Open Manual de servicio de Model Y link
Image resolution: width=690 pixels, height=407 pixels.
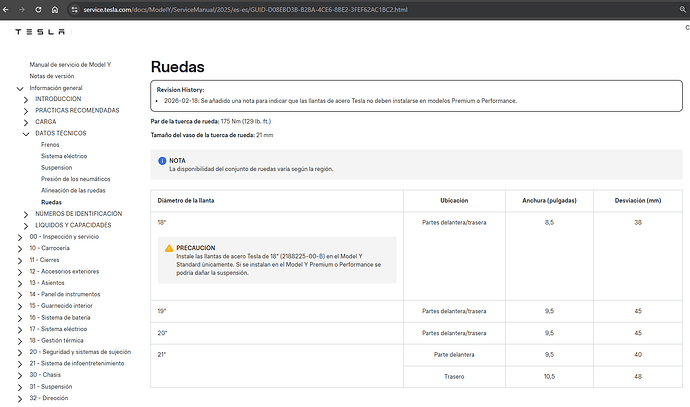(70, 65)
